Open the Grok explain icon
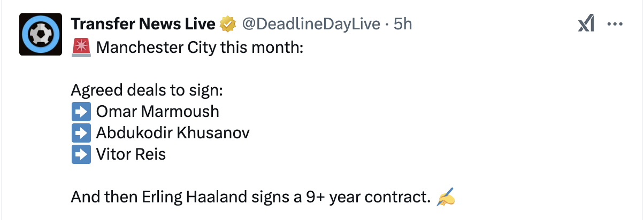 (586, 24)
